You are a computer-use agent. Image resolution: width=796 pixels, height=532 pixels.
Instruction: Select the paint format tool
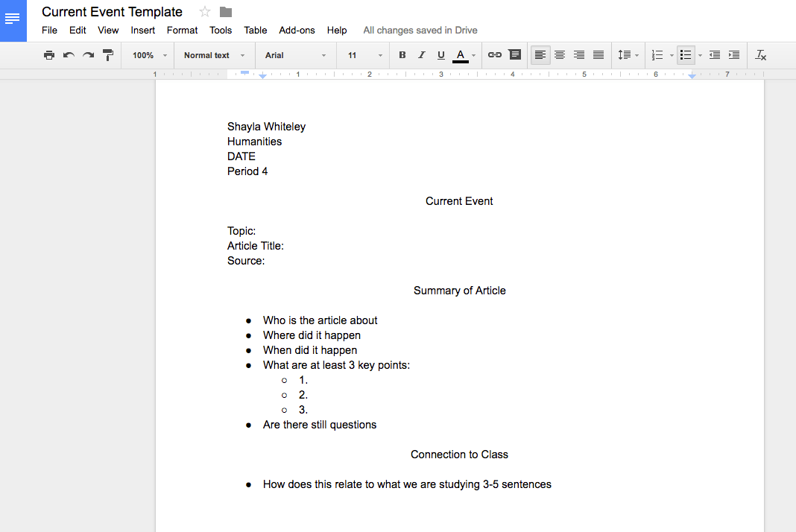pyautogui.click(x=107, y=55)
